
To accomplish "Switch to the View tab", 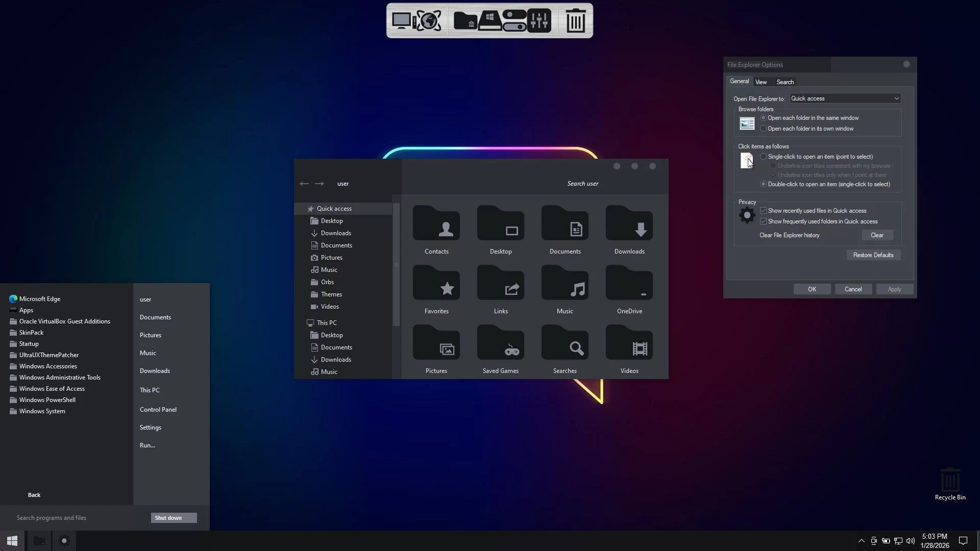I will 761,82.
